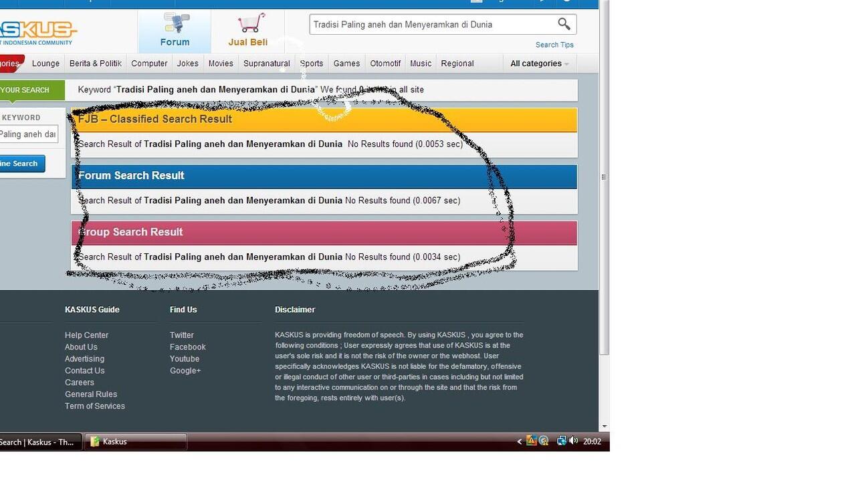Select the 'No Results found (0.0034 sec)' text
856x504 pixels.
point(403,257)
